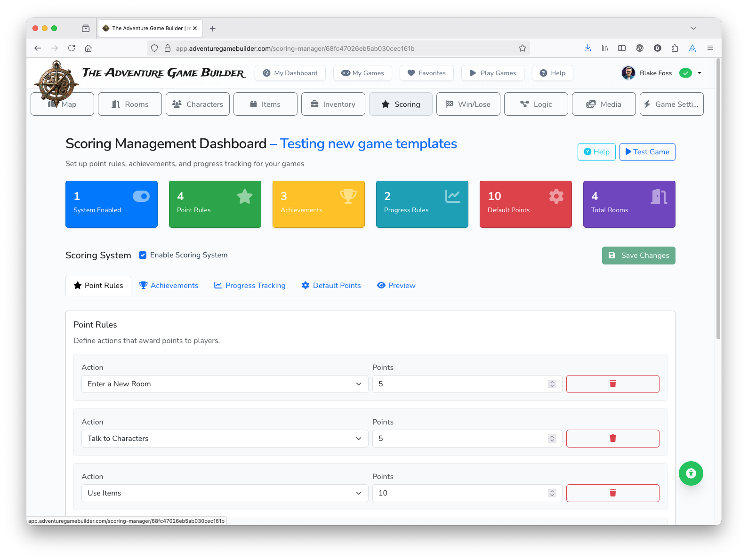Open the browser downloads icon
Viewport: 748px width, 560px height.
point(587,48)
